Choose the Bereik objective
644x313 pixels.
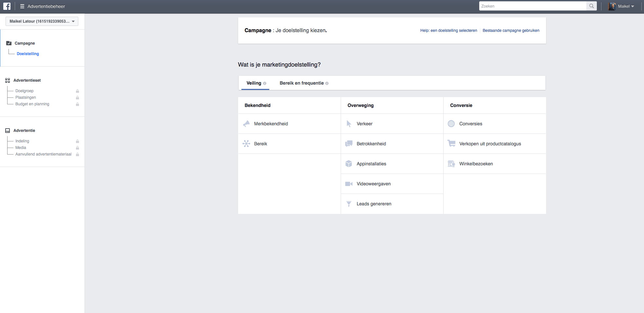(x=289, y=144)
